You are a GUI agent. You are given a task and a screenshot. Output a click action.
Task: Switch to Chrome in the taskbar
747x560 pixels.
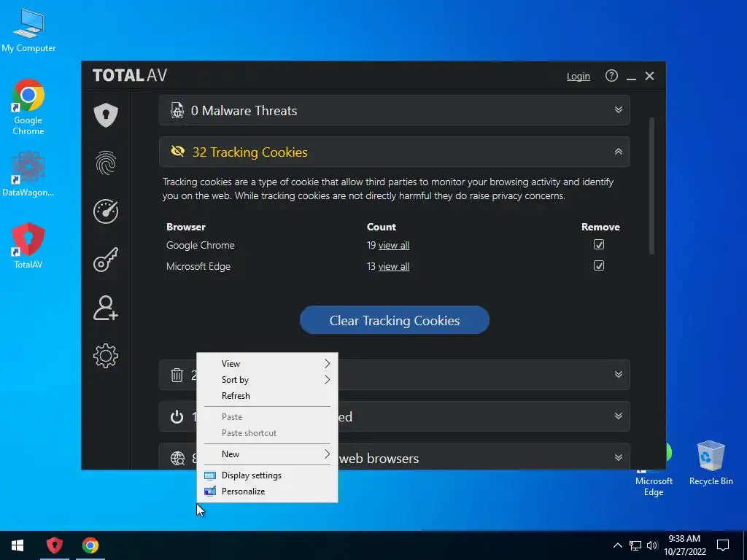90,545
